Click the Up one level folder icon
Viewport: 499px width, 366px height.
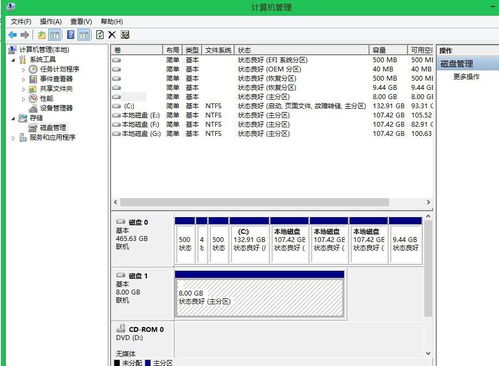click(x=42, y=35)
